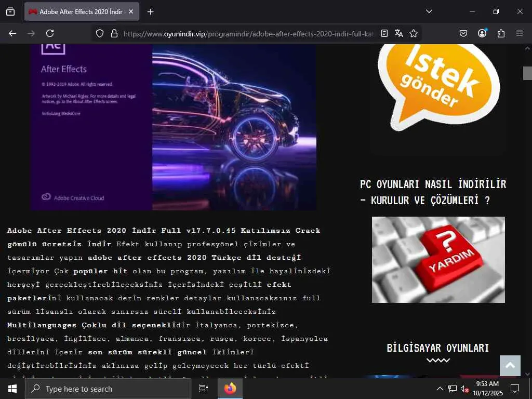Go forward one page
532x399 pixels.
click(x=31, y=33)
